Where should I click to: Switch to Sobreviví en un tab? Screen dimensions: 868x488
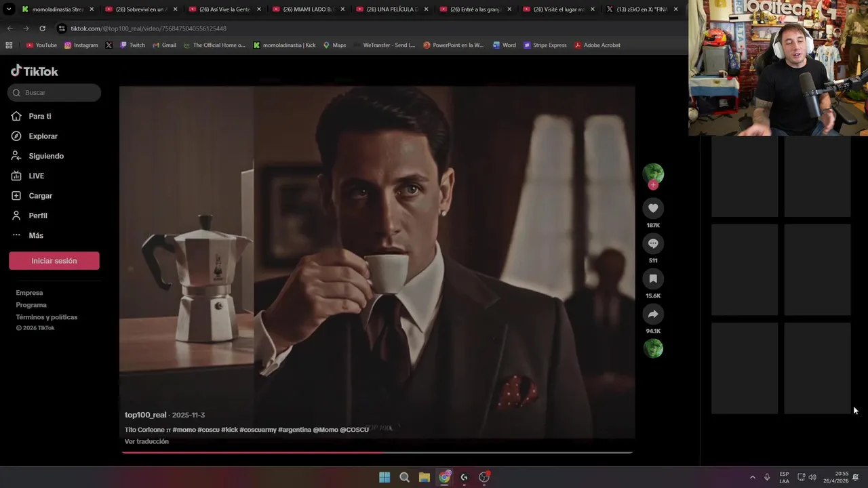[x=142, y=9]
